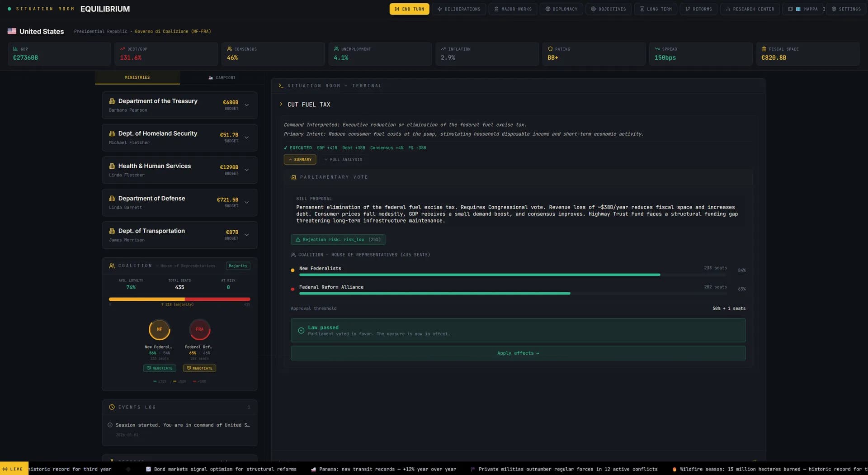The image size is (868, 475).
Task: Click the Executed checkmark status
Action: click(298, 148)
